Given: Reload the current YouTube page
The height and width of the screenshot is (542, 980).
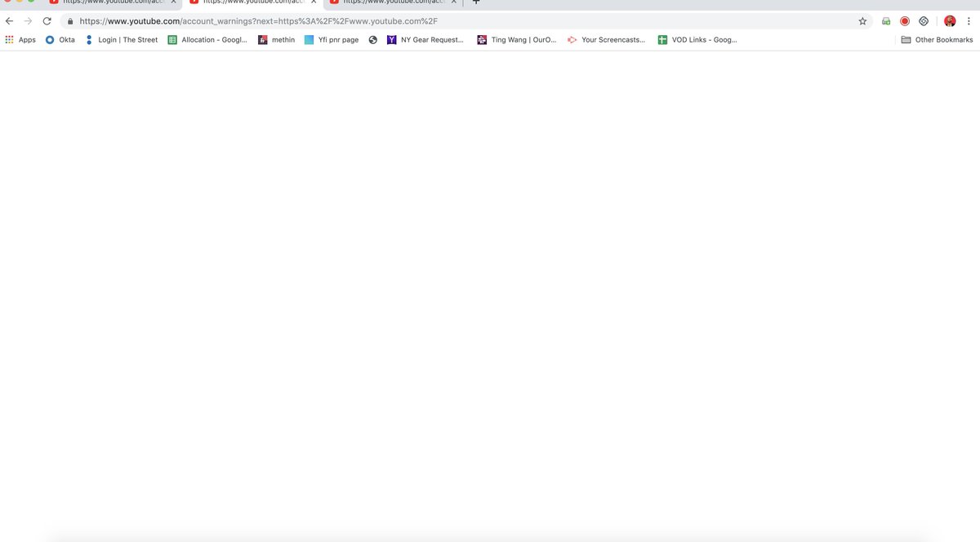Looking at the screenshot, I should pyautogui.click(x=47, y=21).
